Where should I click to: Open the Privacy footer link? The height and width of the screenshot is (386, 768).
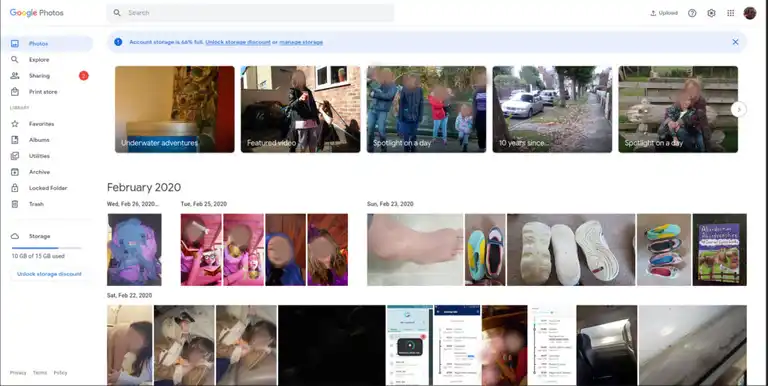coord(18,373)
